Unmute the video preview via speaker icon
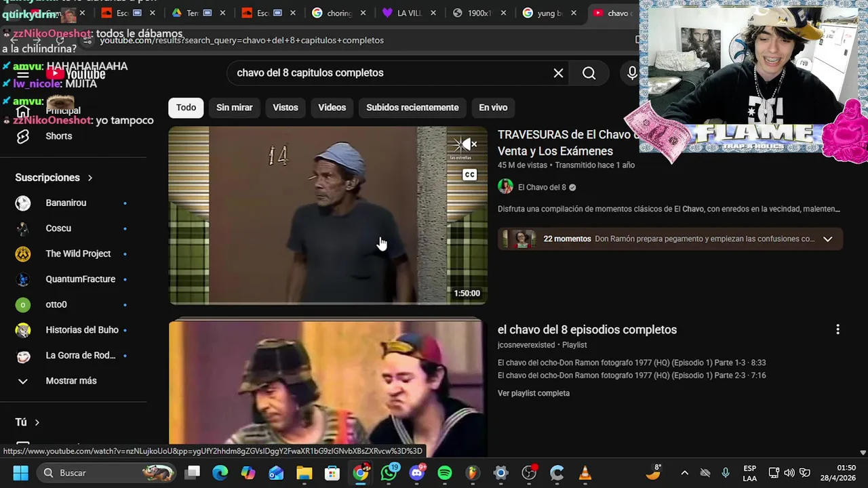The image size is (868, 488). (x=466, y=144)
